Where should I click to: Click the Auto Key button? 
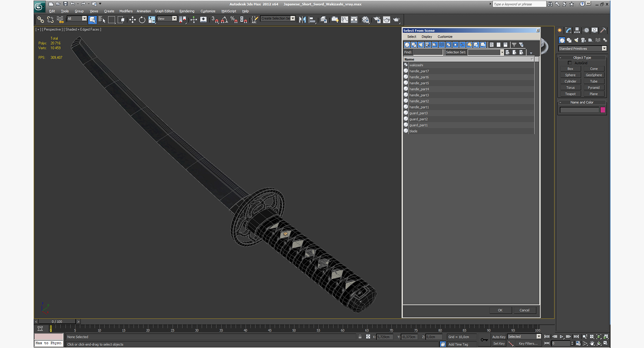pos(499,337)
